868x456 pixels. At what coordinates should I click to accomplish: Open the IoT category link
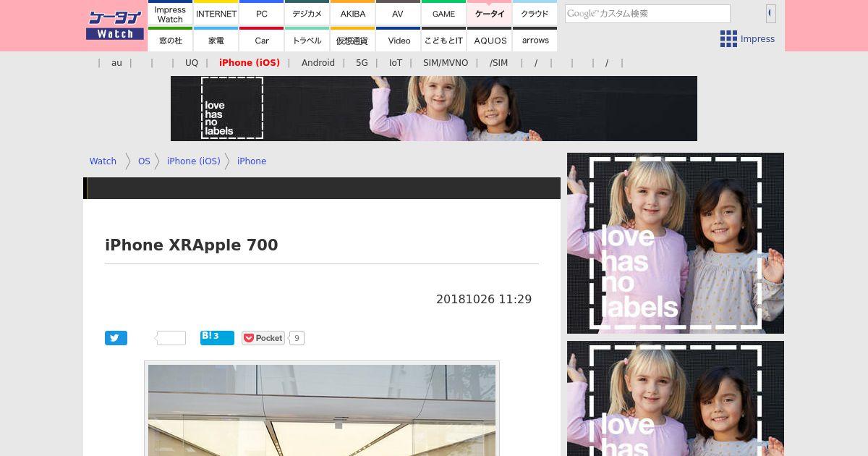coord(396,63)
